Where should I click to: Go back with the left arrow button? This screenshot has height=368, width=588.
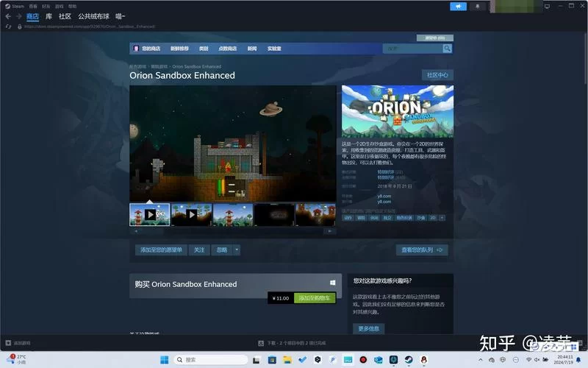(x=8, y=16)
